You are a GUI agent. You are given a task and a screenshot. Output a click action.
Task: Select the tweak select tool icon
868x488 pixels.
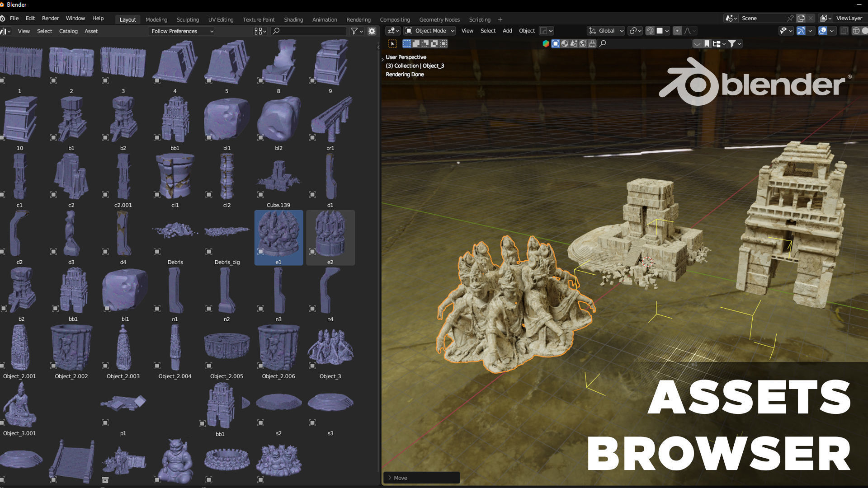[392, 44]
